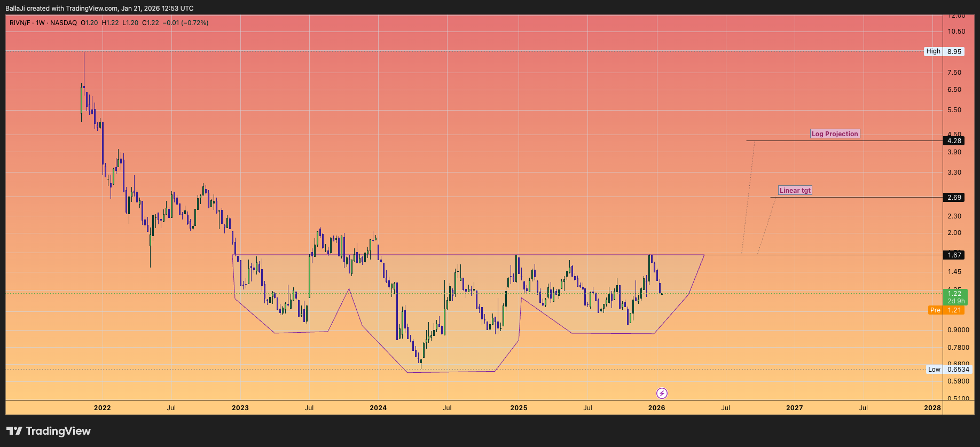980x447 pixels.
Task: Click 'NASDAQ' exchange text in legend
Action: (x=64, y=23)
